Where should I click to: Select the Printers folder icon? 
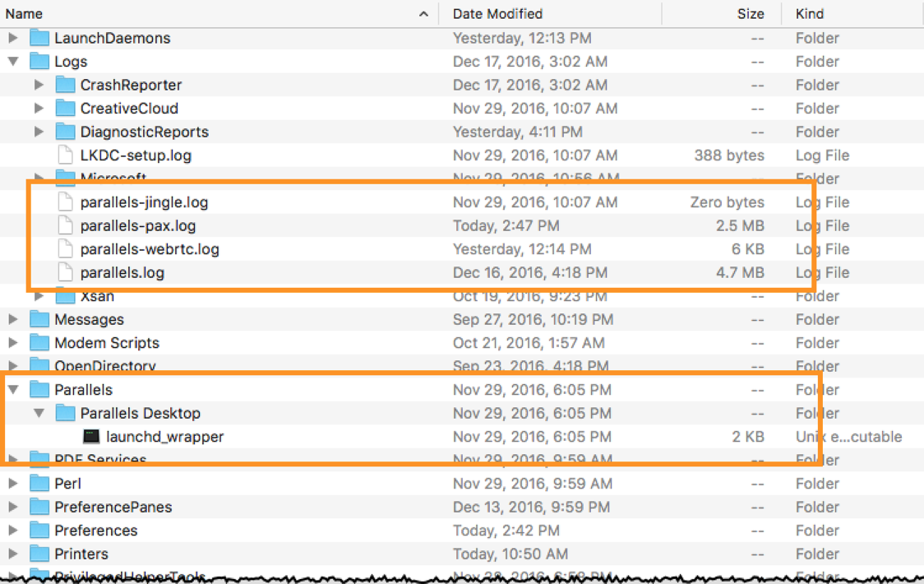pos(39,554)
